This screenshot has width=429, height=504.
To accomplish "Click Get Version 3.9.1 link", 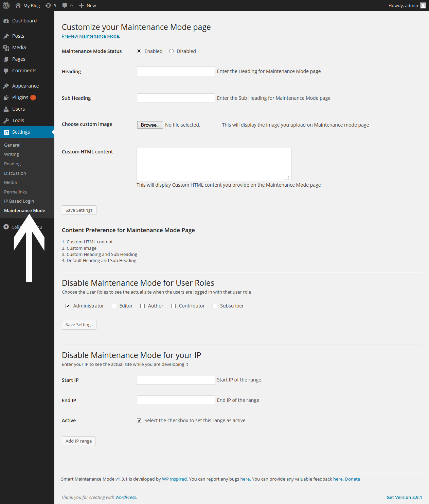I will pos(404,498).
